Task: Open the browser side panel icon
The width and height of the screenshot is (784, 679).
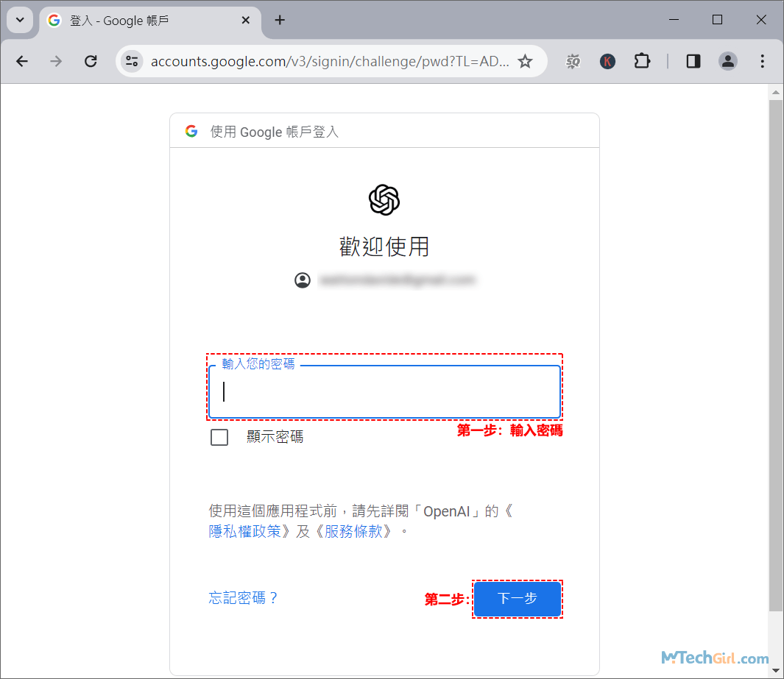Action: coord(692,61)
